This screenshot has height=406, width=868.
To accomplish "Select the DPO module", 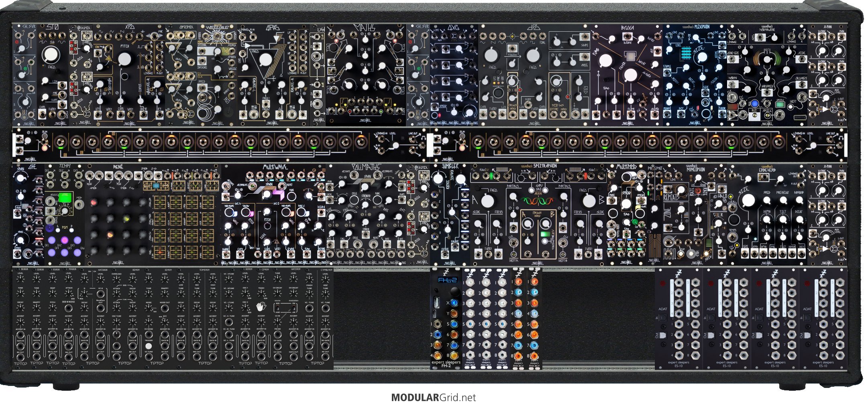I will (x=534, y=75).
